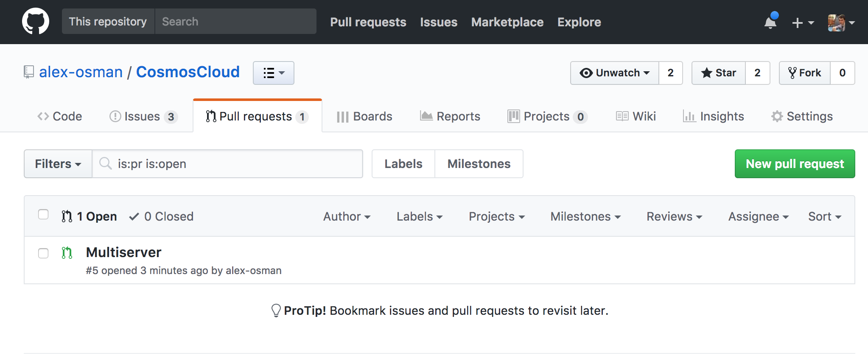Image resolution: width=868 pixels, height=364 pixels.
Task: Switch to the Issues tab
Action: (x=143, y=116)
